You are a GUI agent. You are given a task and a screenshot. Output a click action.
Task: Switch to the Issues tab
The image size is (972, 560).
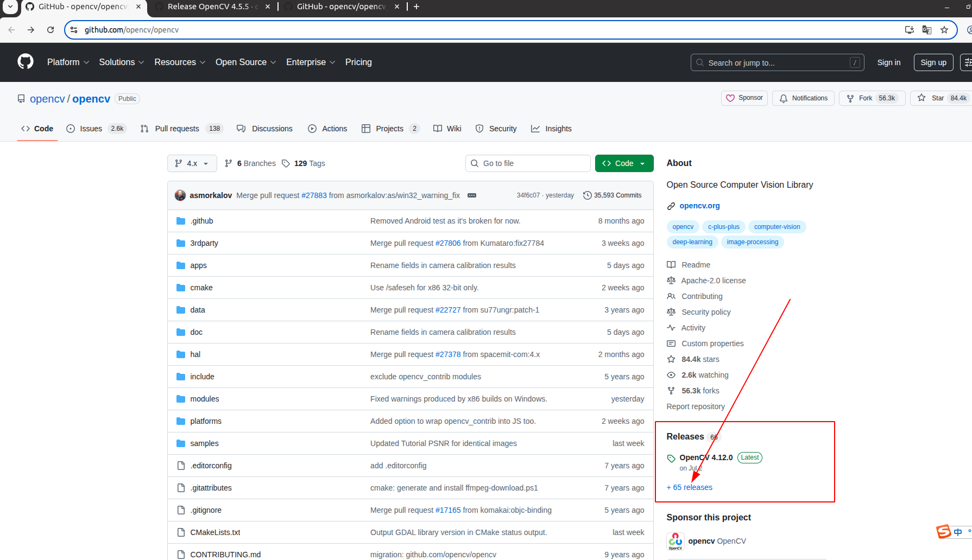96,129
